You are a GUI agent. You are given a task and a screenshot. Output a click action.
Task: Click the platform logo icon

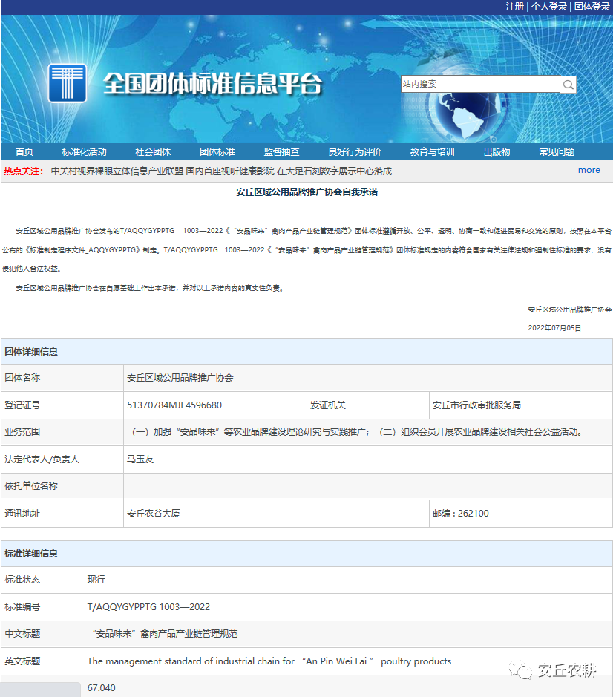pyautogui.click(x=68, y=83)
